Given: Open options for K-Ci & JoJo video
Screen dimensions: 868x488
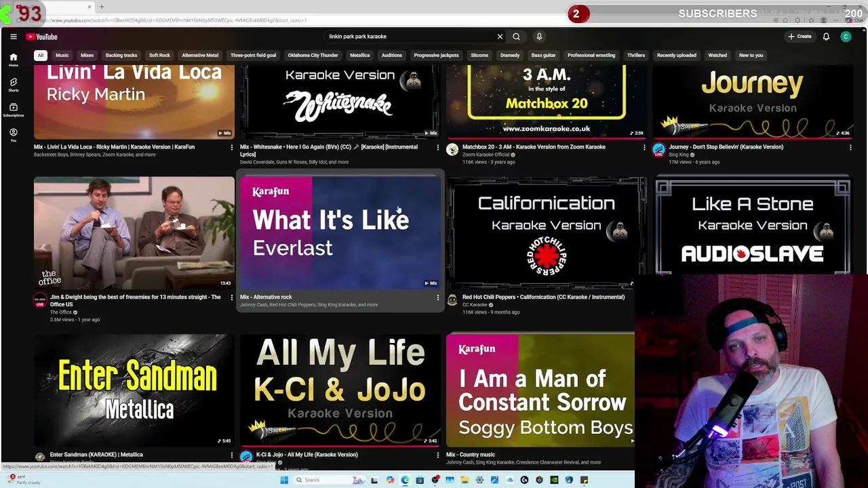Looking at the screenshot, I should click(x=437, y=455).
